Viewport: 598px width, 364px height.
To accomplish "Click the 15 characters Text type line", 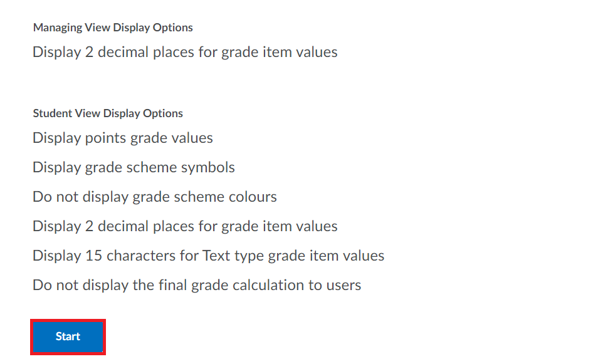I will (x=209, y=256).
